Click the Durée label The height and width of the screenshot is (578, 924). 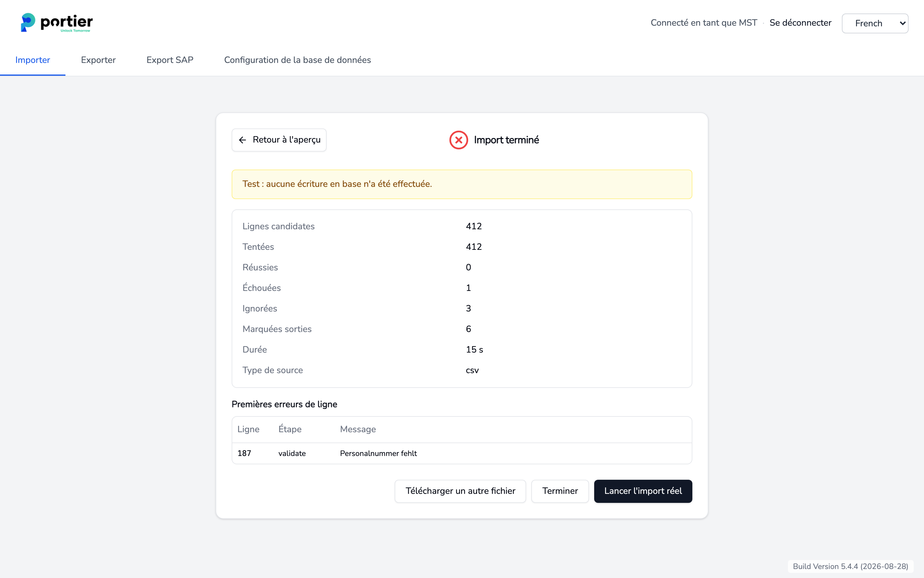(x=255, y=350)
